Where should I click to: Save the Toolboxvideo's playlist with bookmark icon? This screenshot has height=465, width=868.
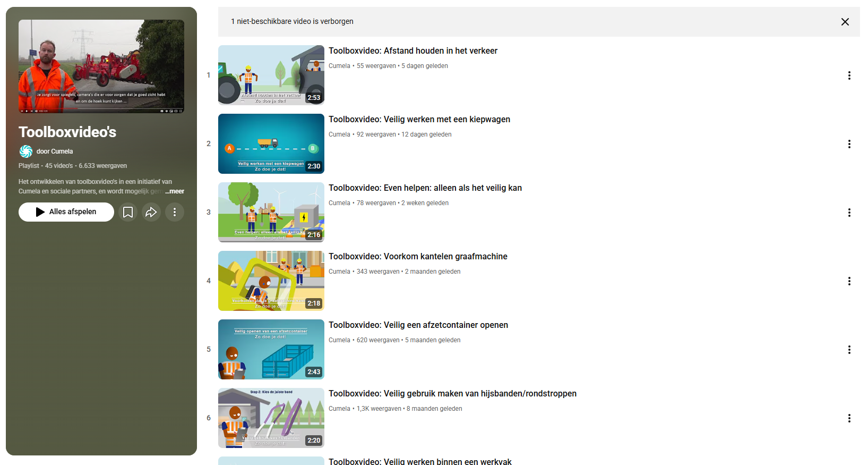(x=128, y=212)
